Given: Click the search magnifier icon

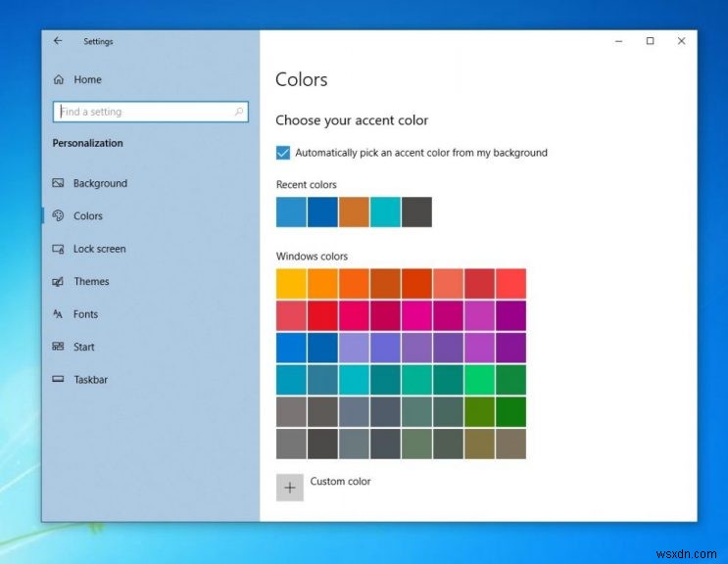Looking at the screenshot, I should [x=239, y=112].
